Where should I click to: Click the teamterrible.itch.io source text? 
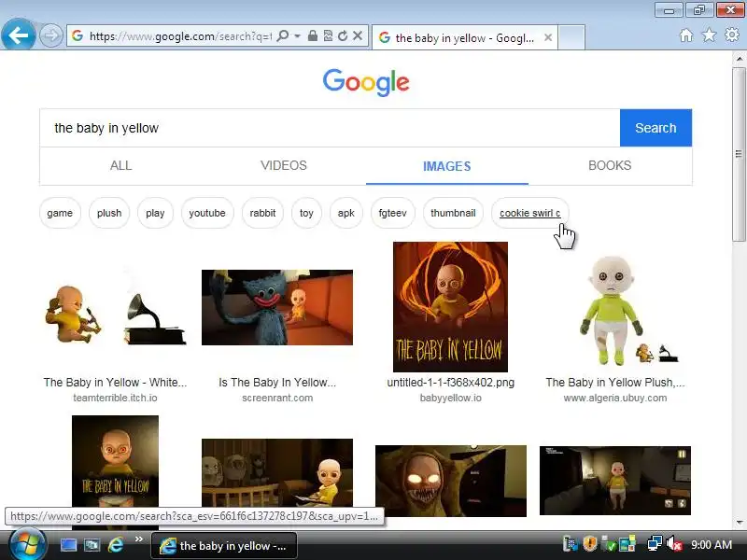coord(115,399)
